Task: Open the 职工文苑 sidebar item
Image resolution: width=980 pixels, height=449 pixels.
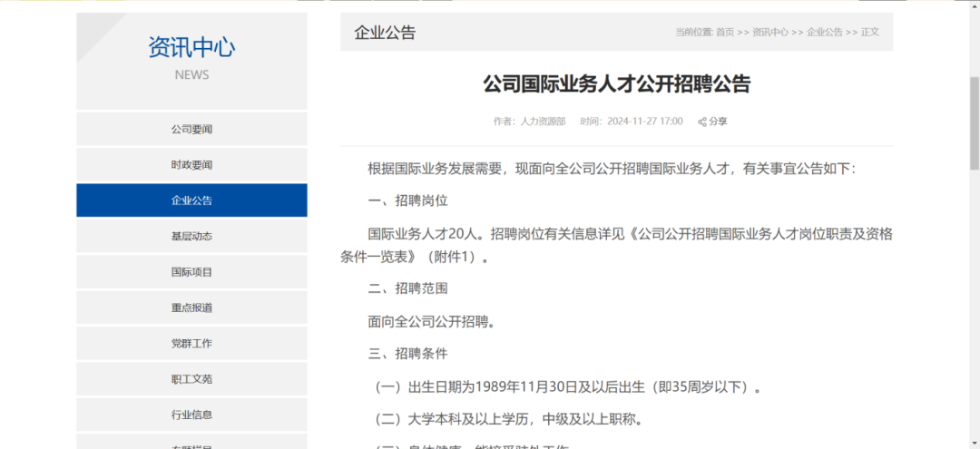Action: (x=191, y=379)
